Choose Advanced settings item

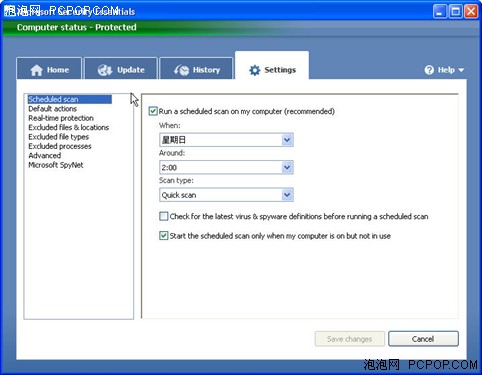(45, 156)
